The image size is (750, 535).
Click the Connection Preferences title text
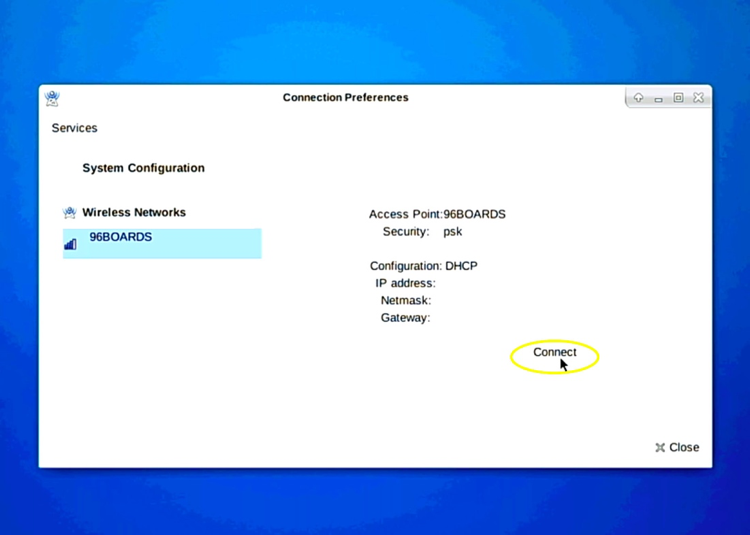pyautogui.click(x=345, y=98)
